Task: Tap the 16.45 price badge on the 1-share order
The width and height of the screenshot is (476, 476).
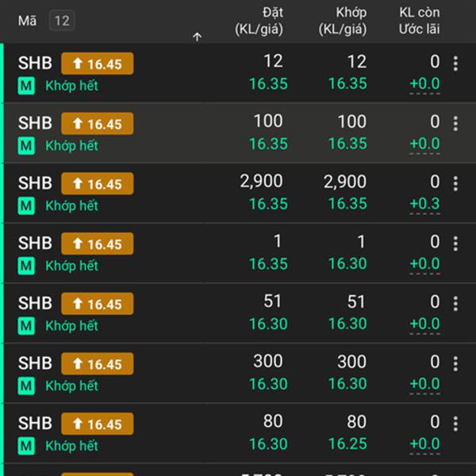Action: pyautogui.click(x=97, y=244)
